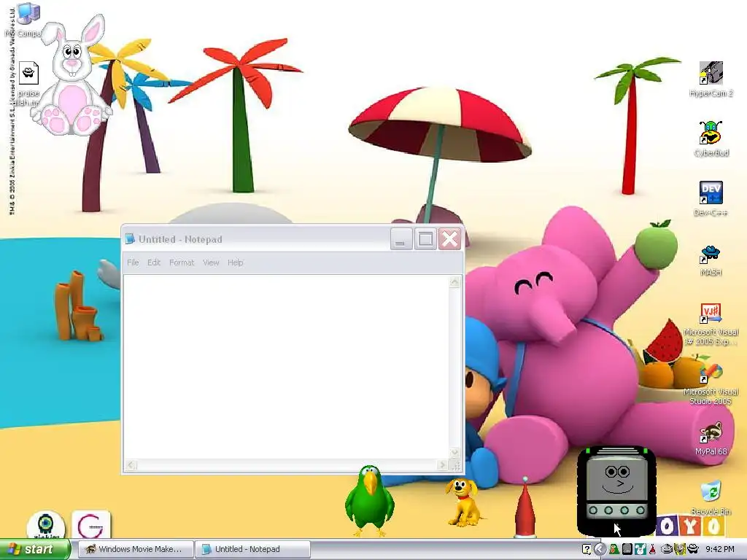
Task: Close the Notepad window
Action: (x=449, y=238)
